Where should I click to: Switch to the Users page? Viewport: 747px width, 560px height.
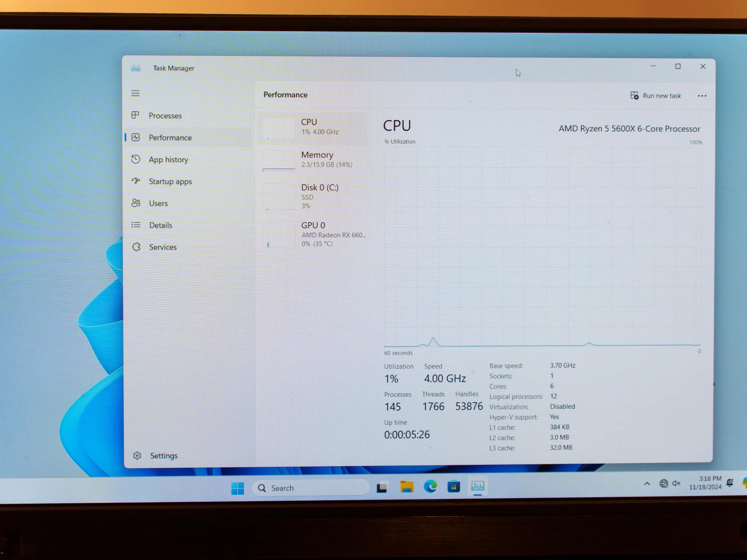coord(158,203)
